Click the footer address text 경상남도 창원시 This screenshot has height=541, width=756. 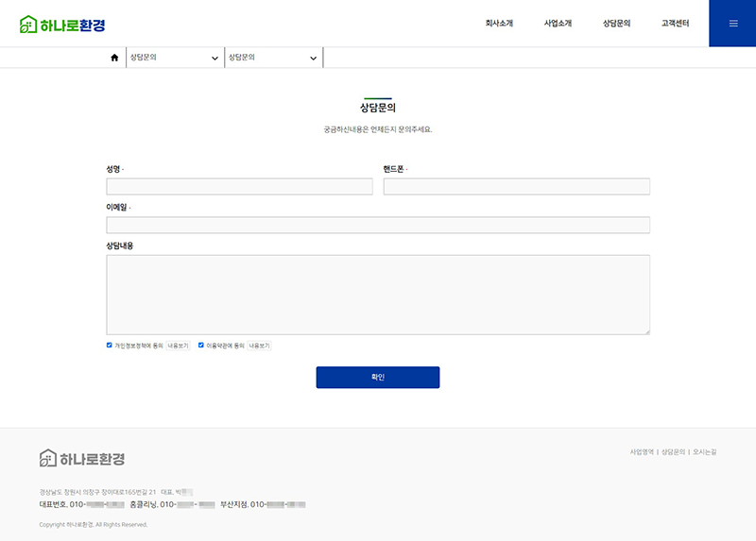click(x=97, y=492)
